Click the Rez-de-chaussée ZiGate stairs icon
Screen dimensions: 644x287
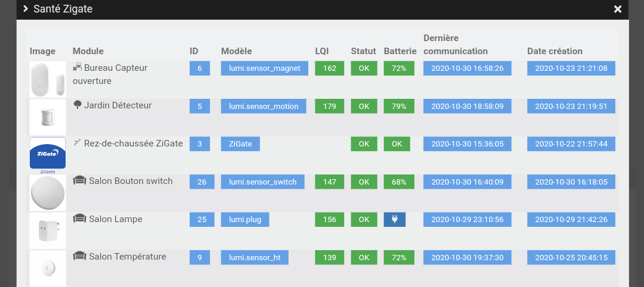tap(76, 143)
